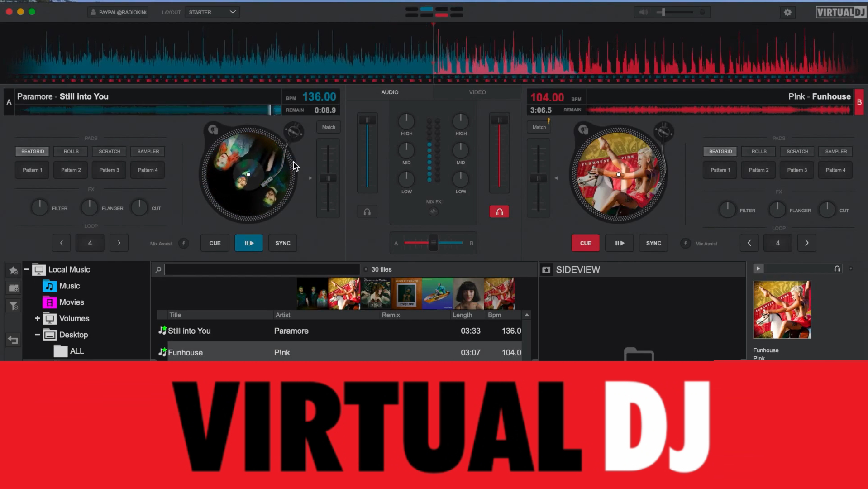Image resolution: width=868 pixels, height=489 pixels.
Task: Click deck A turntable top-right knob icon
Action: [294, 132]
